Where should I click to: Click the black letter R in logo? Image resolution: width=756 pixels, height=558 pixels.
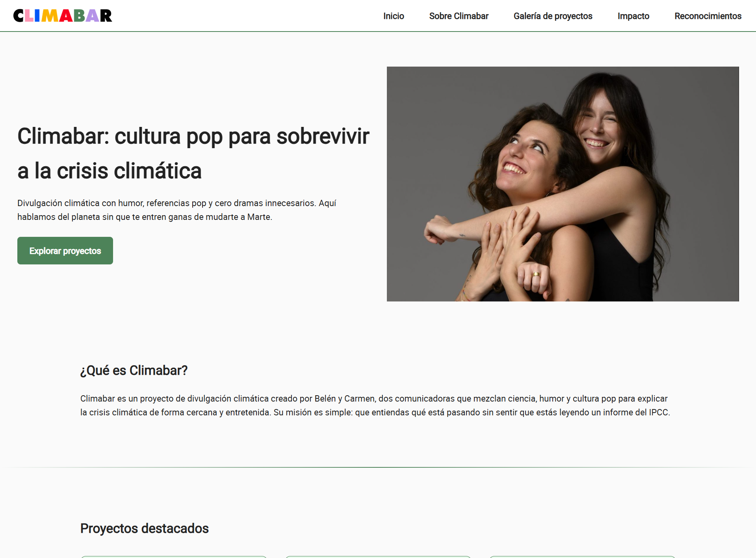click(106, 16)
